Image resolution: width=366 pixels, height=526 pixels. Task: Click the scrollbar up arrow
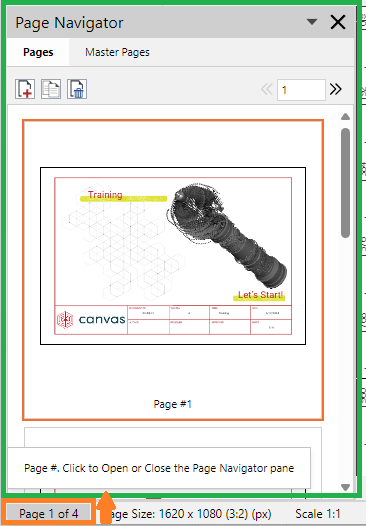(x=346, y=116)
